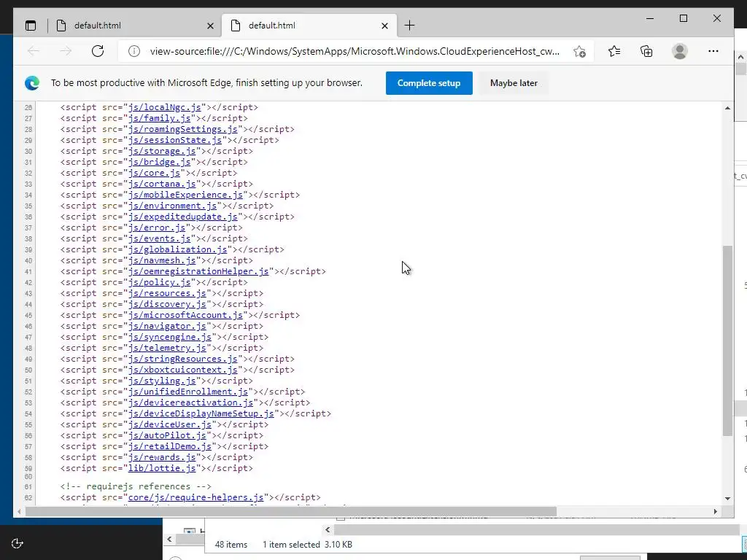Open a new tab with plus icon

click(409, 26)
